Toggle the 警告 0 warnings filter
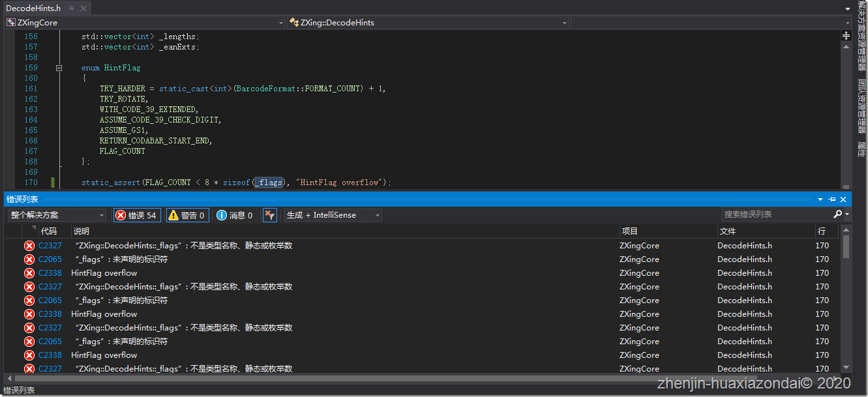 [x=187, y=215]
